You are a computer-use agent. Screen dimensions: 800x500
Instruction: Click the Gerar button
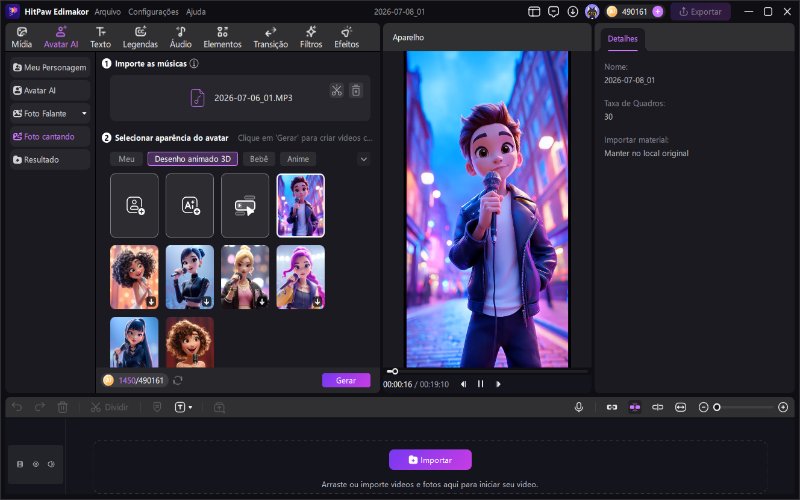tap(346, 381)
